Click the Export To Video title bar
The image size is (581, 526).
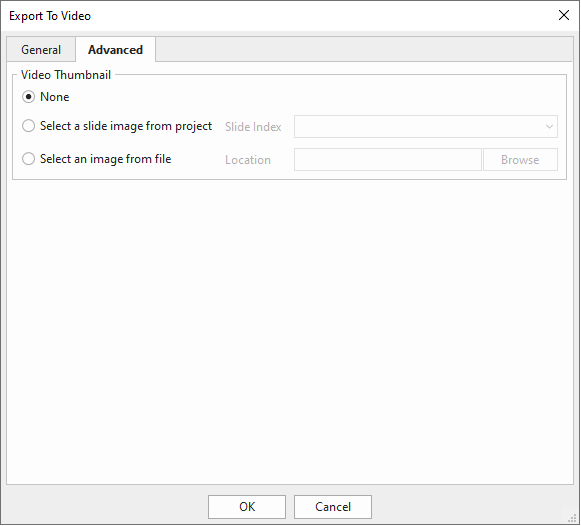pos(278,16)
